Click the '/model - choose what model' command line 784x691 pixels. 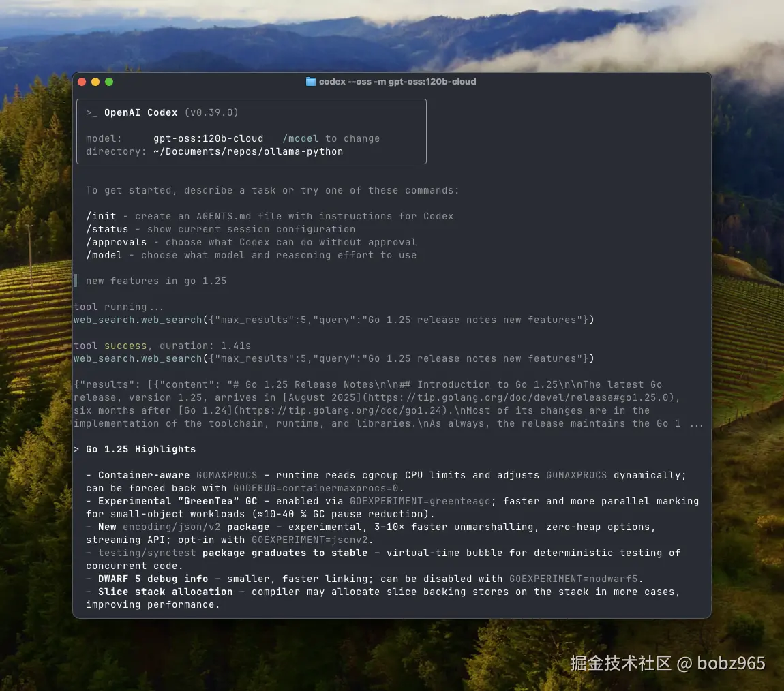coord(251,256)
